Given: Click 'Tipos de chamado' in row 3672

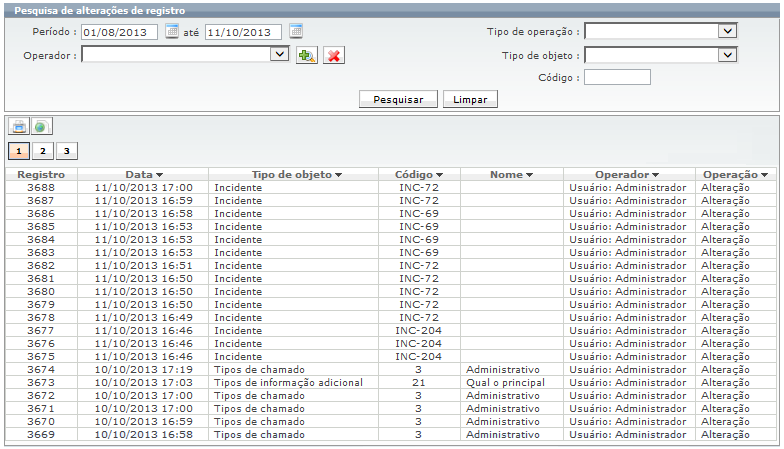Looking at the screenshot, I should point(260,396).
